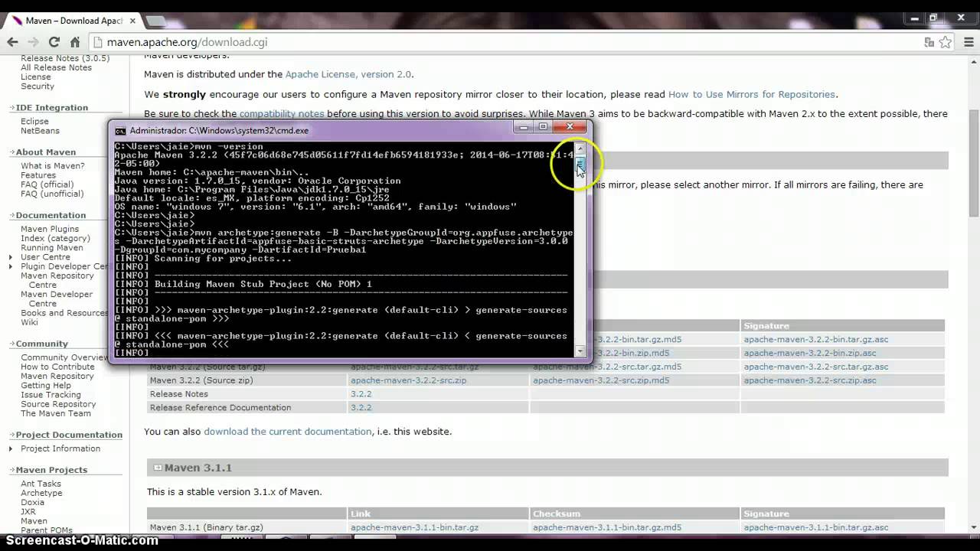Open the Chrome hamburger menu
980x551 pixels.
coord(967,43)
